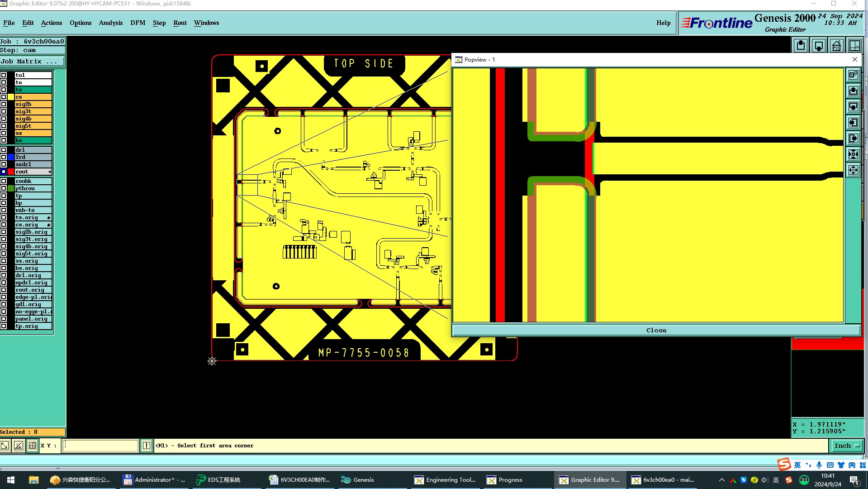Pan right inside the Popview window
Image resolution: width=868 pixels, height=489 pixels.
coord(853,138)
